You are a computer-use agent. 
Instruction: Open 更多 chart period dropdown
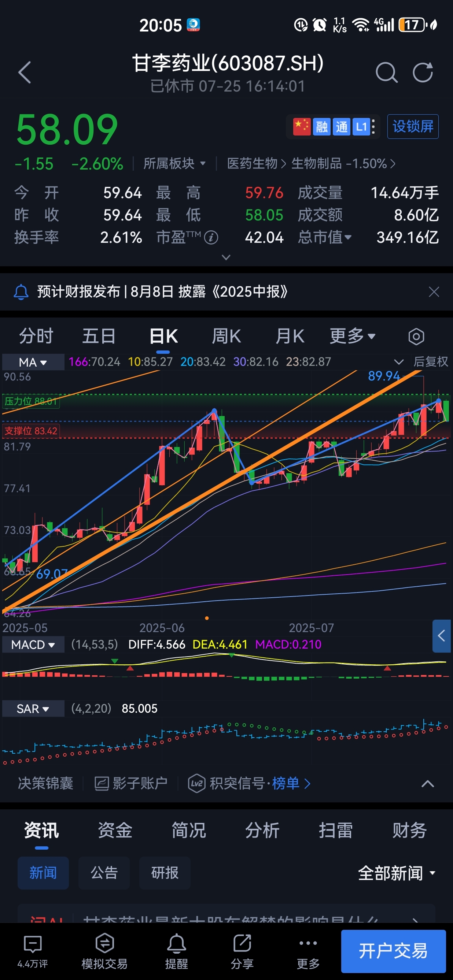(x=352, y=336)
